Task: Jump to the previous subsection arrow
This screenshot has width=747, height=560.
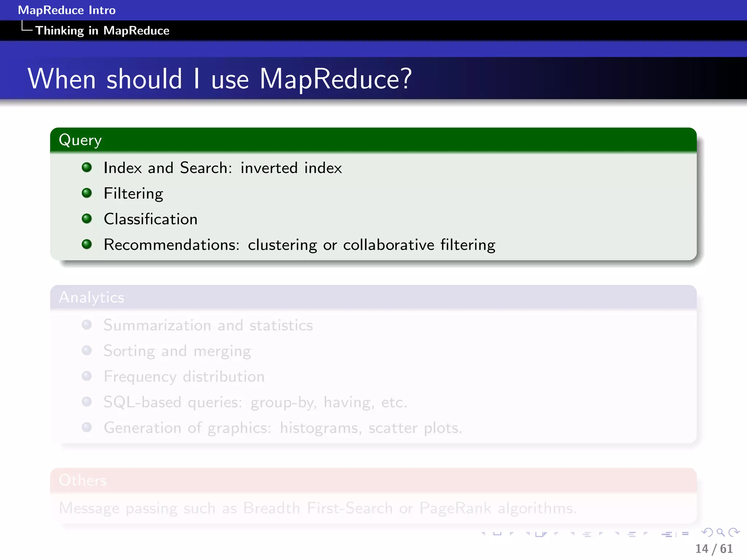Action: [x=572, y=533]
